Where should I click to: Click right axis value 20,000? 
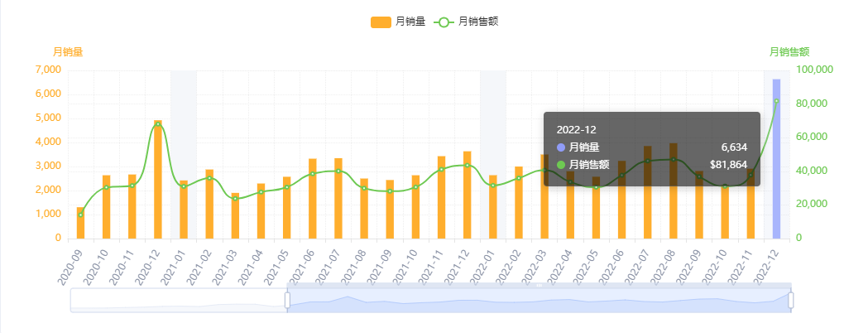pyautogui.click(x=812, y=205)
